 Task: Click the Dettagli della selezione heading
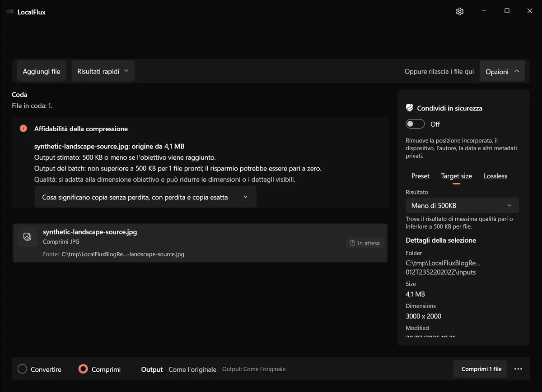point(441,240)
